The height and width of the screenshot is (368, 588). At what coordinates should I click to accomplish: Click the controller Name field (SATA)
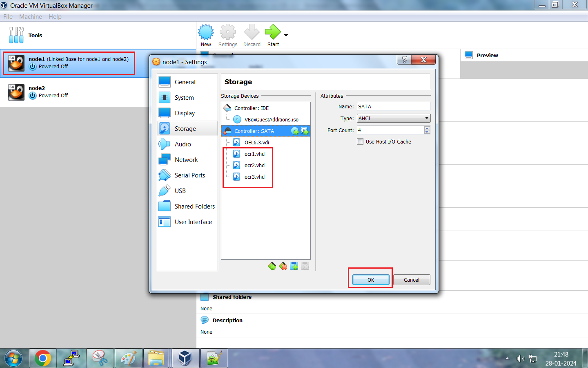pos(394,106)
